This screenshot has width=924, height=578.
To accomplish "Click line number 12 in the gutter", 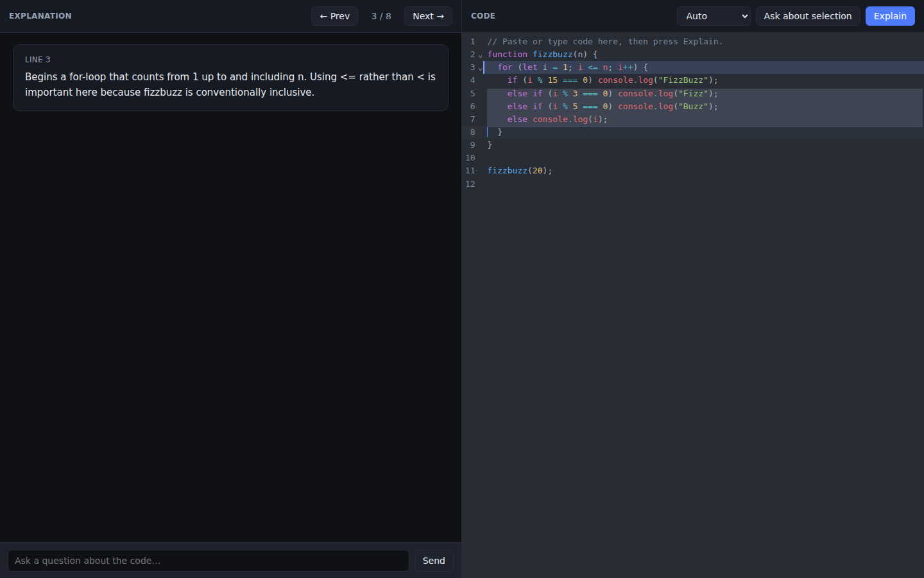I will [470, 184].
